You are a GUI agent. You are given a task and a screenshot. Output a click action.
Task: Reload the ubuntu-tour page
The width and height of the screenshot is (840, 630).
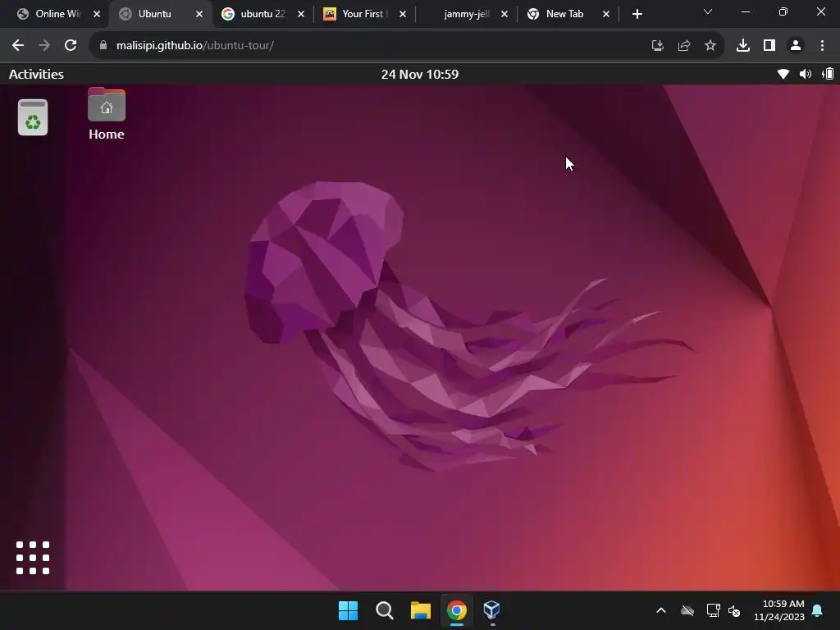click(71, 46)
